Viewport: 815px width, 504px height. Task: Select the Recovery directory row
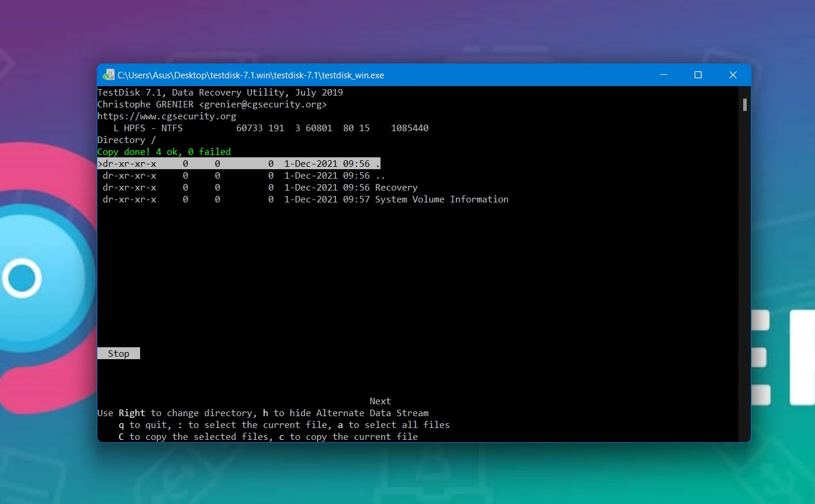[x=260, y=188]
